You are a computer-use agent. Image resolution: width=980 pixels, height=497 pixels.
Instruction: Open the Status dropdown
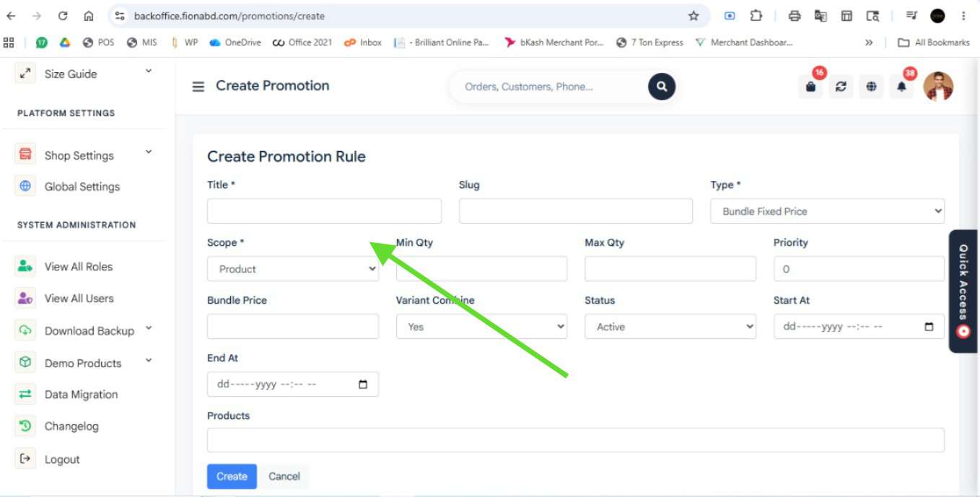click(670, 327)
